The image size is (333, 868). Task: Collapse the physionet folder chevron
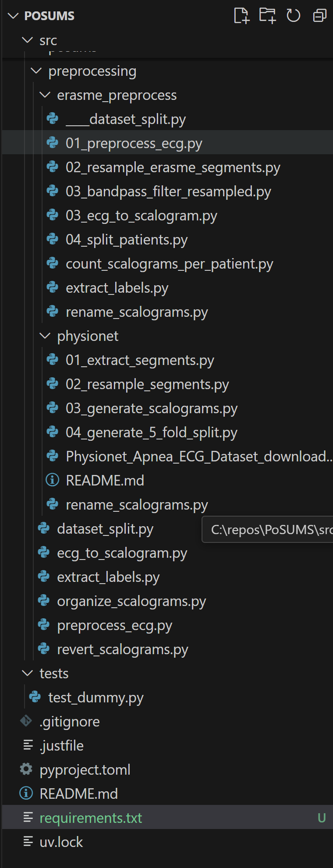point(45,336)
